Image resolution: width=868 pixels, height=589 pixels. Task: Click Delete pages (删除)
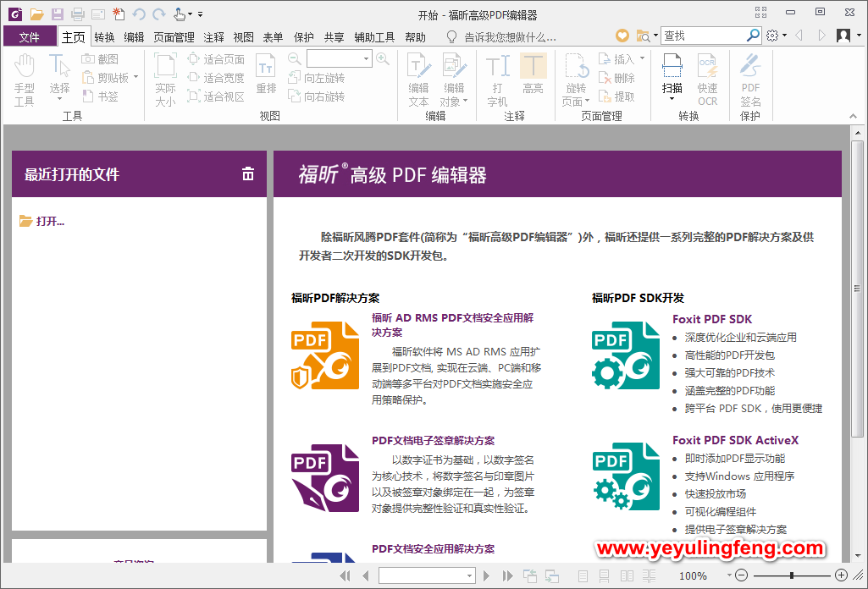pos(617,78)
